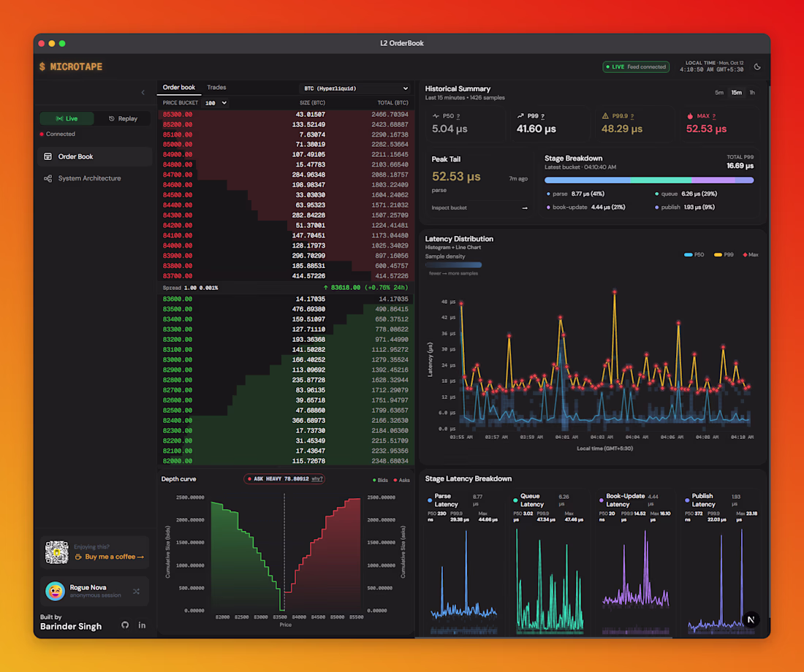Switch to Replay mode
Image resolution: width=804 pixels, height=672 pixels.
[x=123, y=118]
